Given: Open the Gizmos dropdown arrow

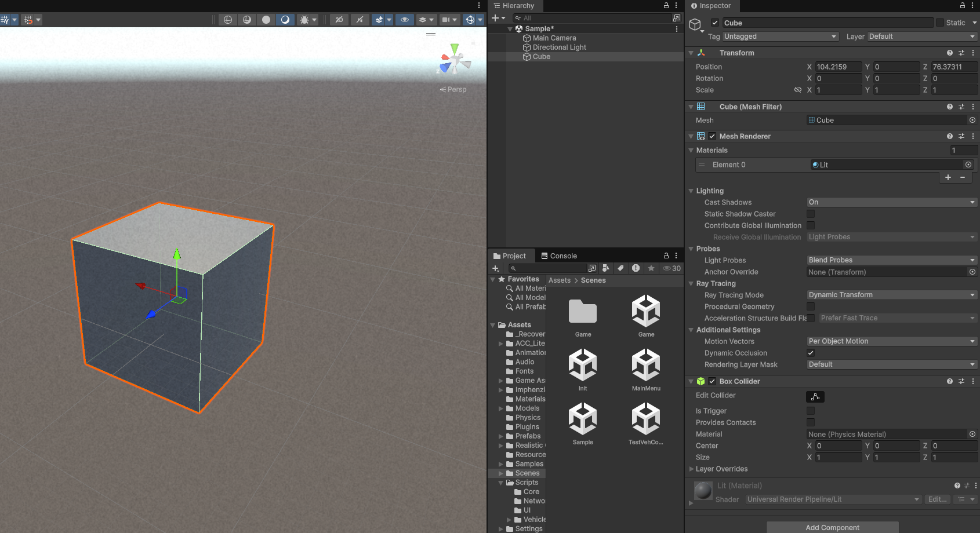Looking at the screenshot, I should tap(480, 20).
